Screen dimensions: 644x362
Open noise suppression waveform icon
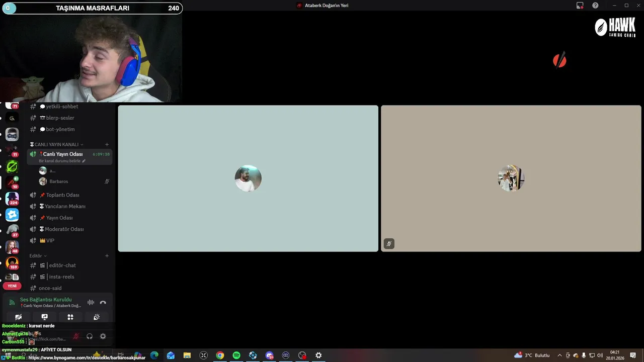pos(91,303)
